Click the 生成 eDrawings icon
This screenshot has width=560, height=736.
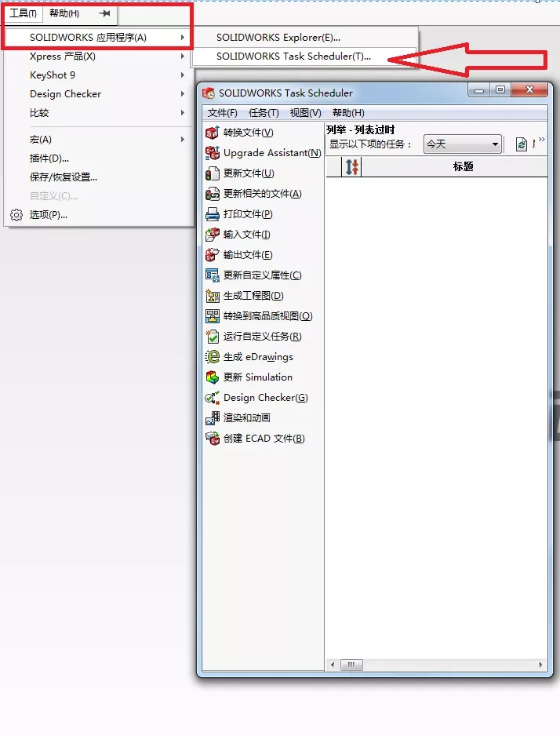pyautogui.click(x=212, y=357)
